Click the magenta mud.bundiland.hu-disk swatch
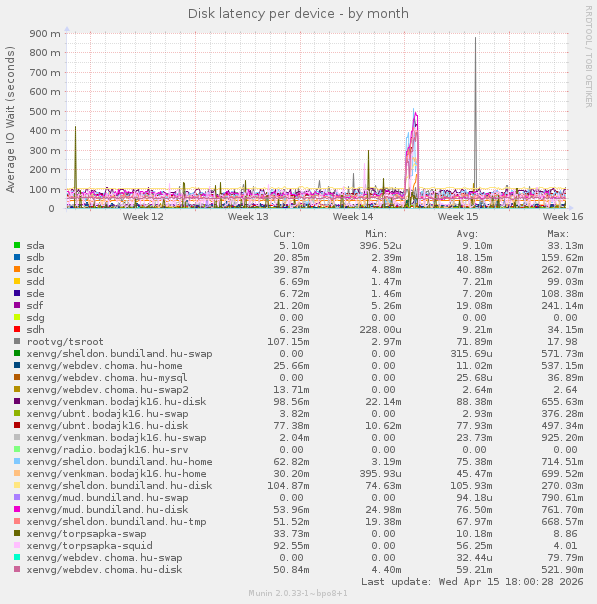Image resolution: width=597 pixels, height=604 pixels. pyautogui.click(x=17, y=509)
